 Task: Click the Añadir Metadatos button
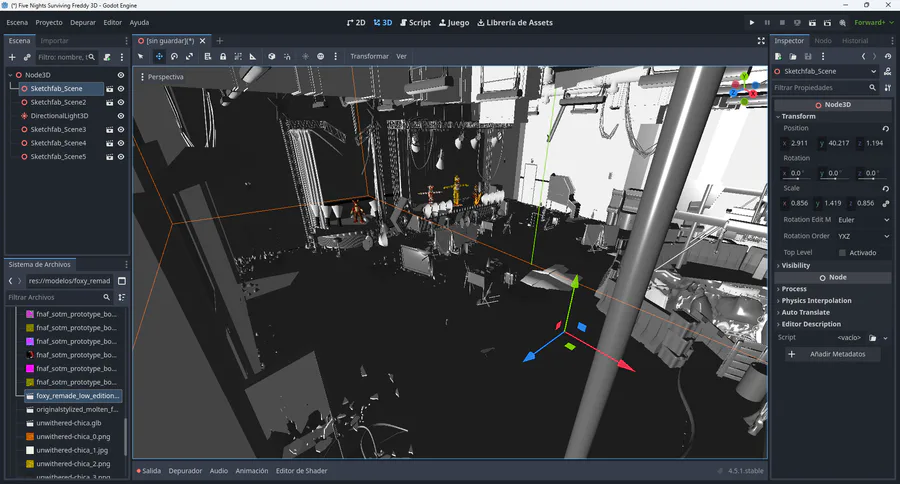tap(833, 354)
